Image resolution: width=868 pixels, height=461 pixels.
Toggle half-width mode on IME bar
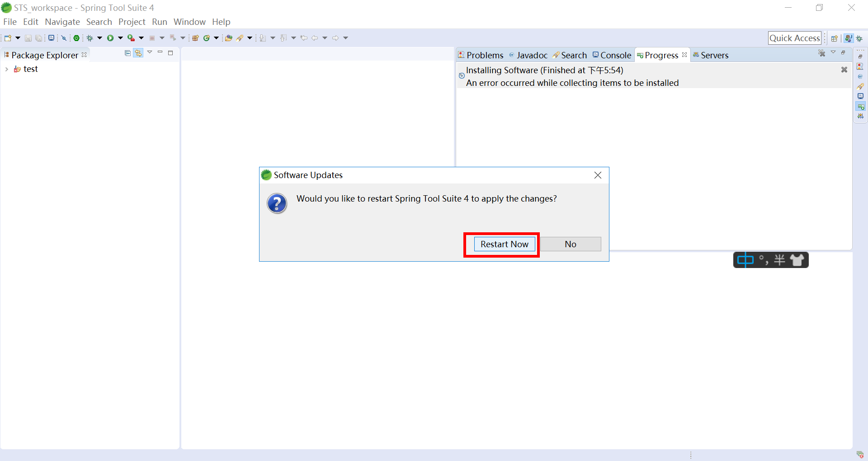coord(779,260)
